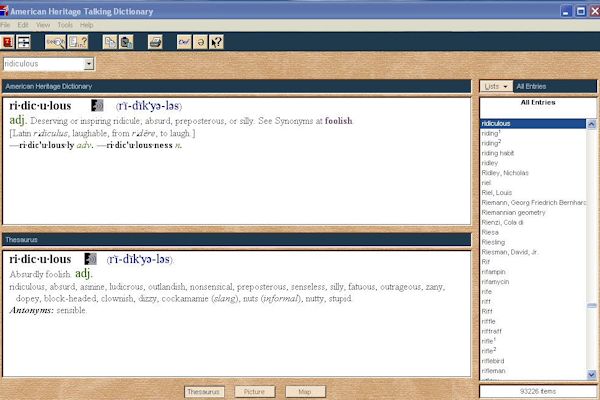Select the highlighted ridiculous entry in list
The width and height of the screenshot is (600, 400).
click(533, 123)
